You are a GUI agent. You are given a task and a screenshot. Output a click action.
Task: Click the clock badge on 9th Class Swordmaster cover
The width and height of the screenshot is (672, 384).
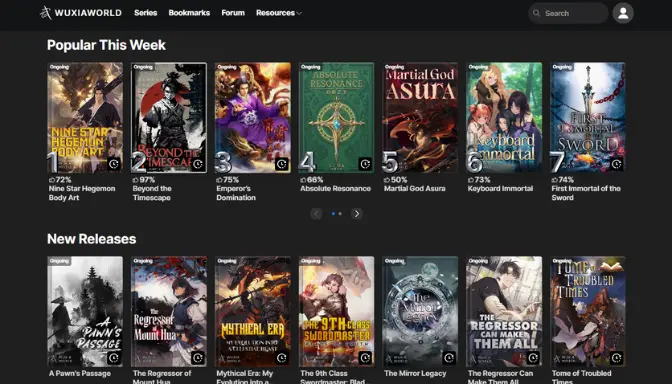click(x=365, y=358)
